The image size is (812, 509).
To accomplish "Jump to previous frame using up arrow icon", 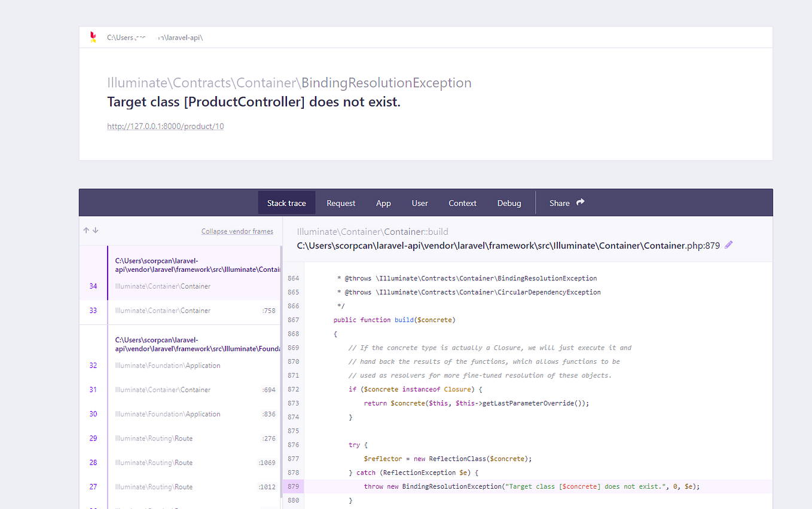I will click(x=86, y=230).
